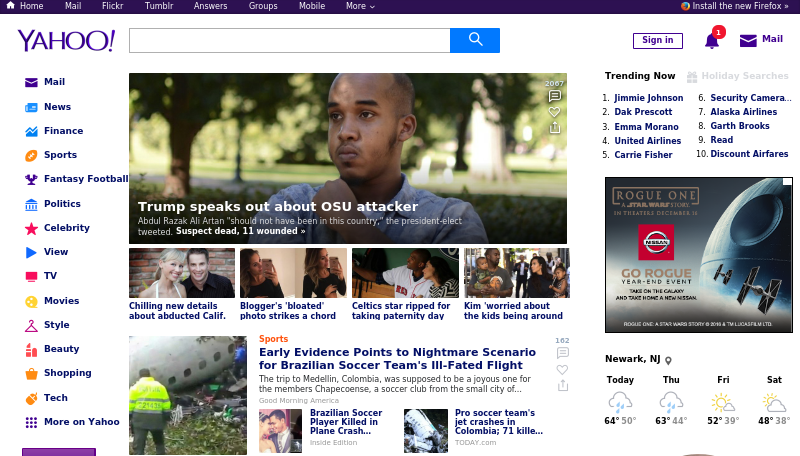
Task: Click the Home house icon in top bar
Action: pos(10,6)
